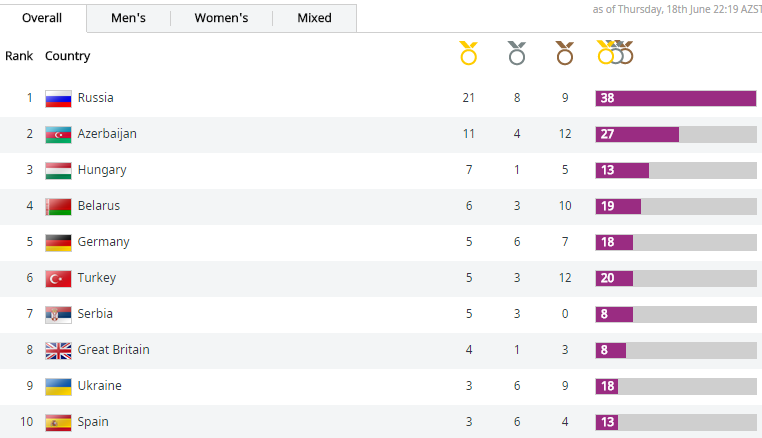Switch to the Women's tab
This screenshot has height=438, width=762.
(x=221, y=18)
